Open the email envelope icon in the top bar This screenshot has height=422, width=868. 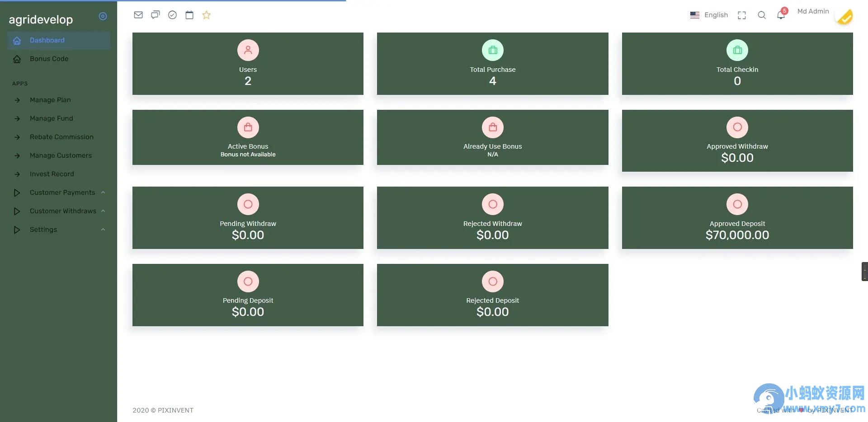[x=138, y=15]
